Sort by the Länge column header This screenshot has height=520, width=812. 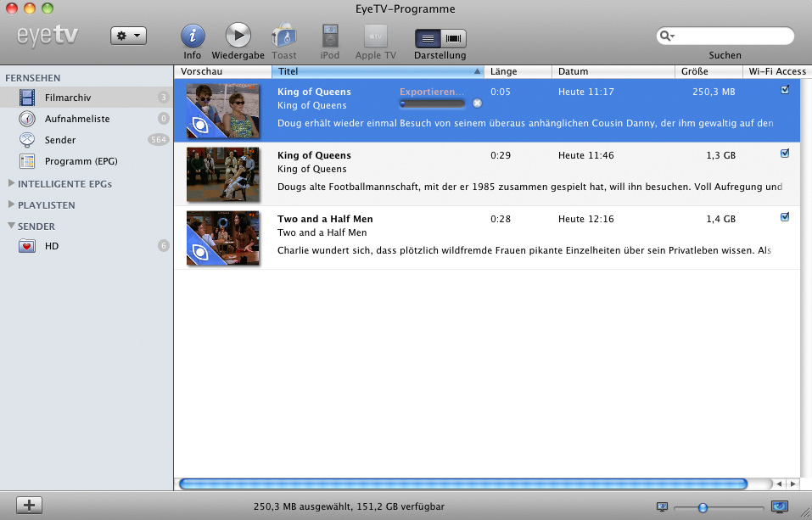[x=518, y=71]
